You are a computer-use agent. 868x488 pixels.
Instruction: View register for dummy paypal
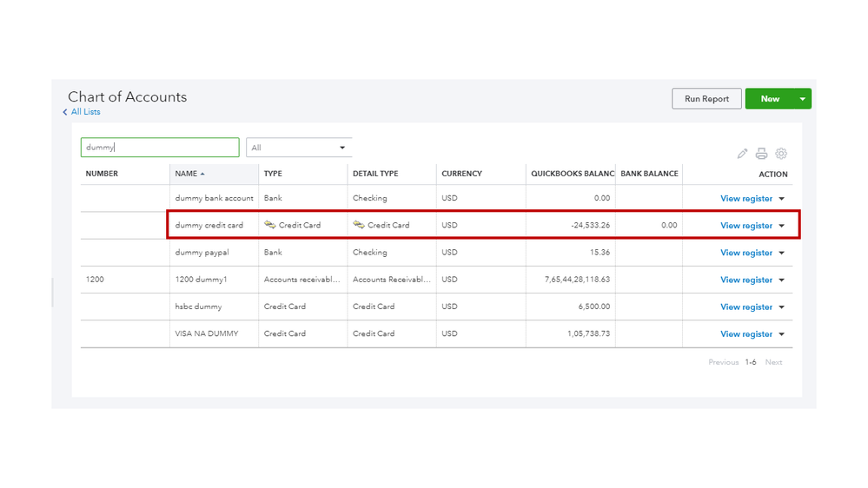click(x=745, y=253)
